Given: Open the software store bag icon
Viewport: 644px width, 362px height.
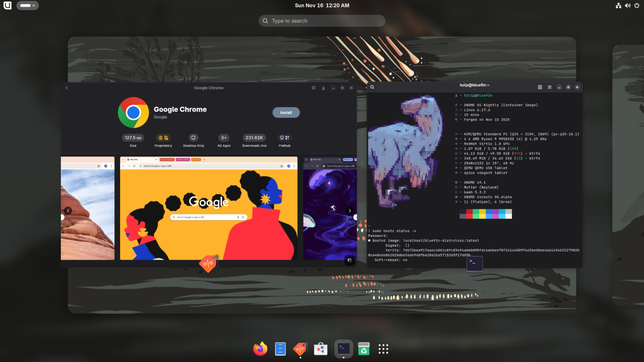Looking at the screenshot, I should point(320,349).
